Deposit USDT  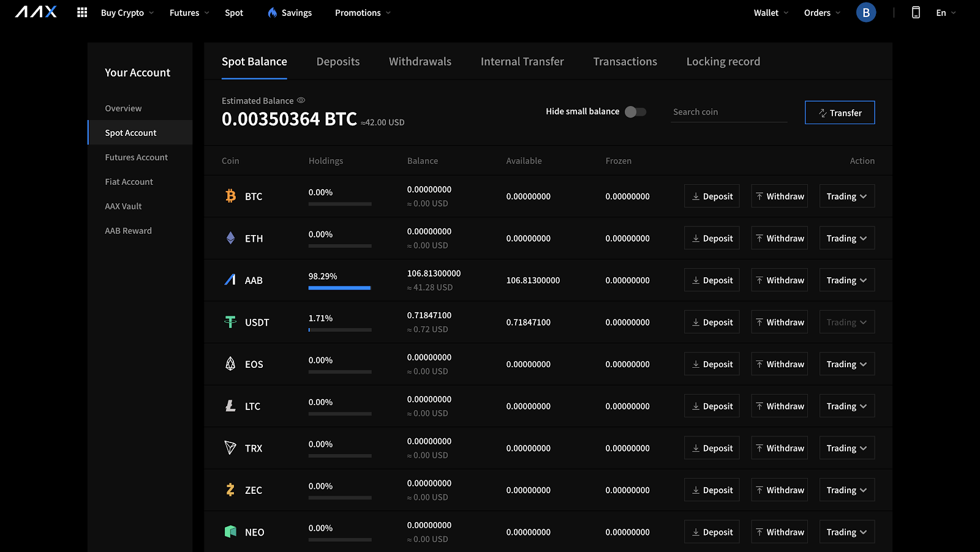click(712, 322)
